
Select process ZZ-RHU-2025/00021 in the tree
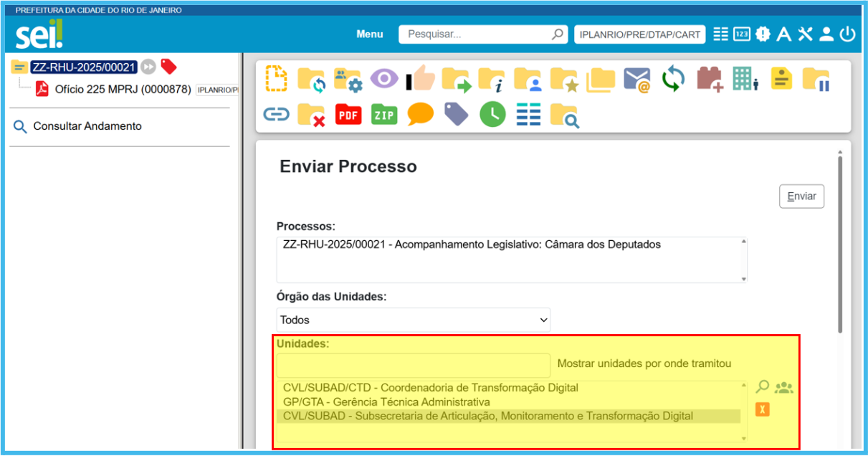(x=83, y=67)
